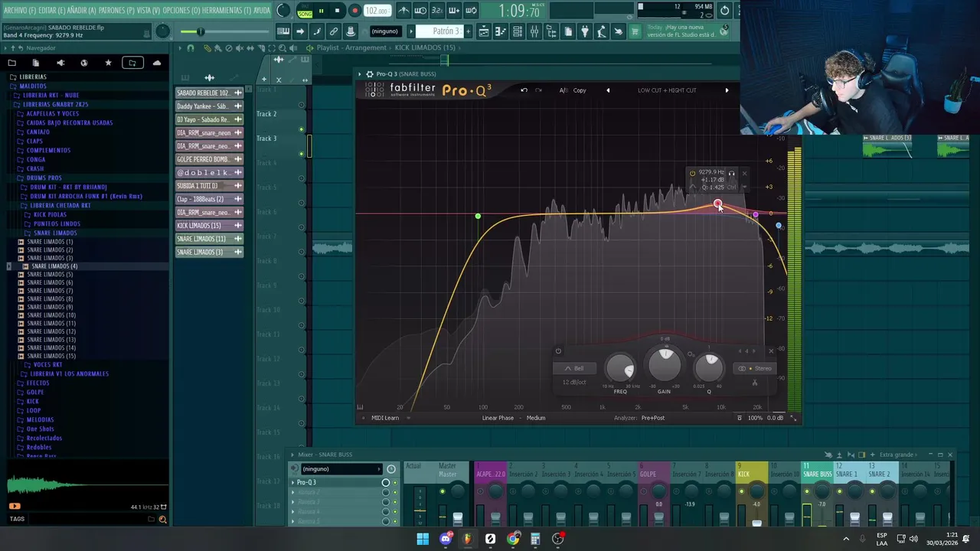
Task: Go to next preset arrow in Pro-Q 3
Action: point(727,90)
